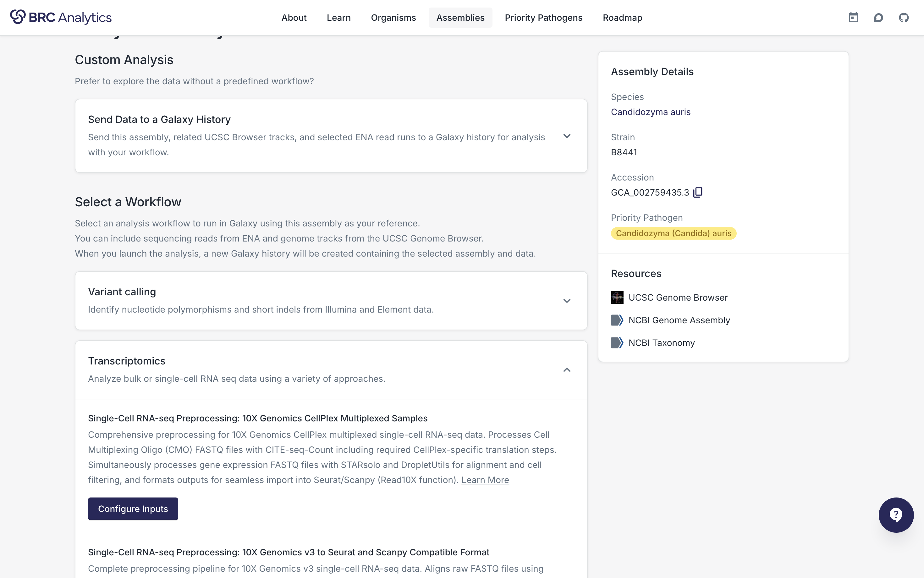The image size is (924, 578).
Task: Open the Organisms navigation entry
Action: [393, 18]
